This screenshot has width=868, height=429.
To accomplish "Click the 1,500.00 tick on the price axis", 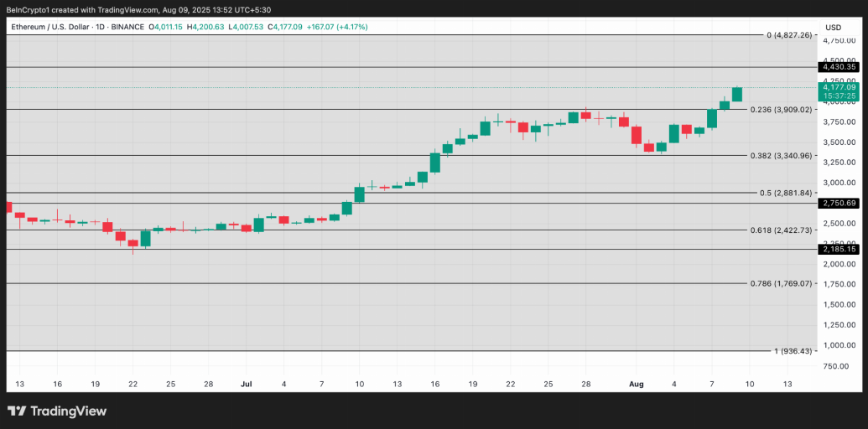I will pos(839,305).
